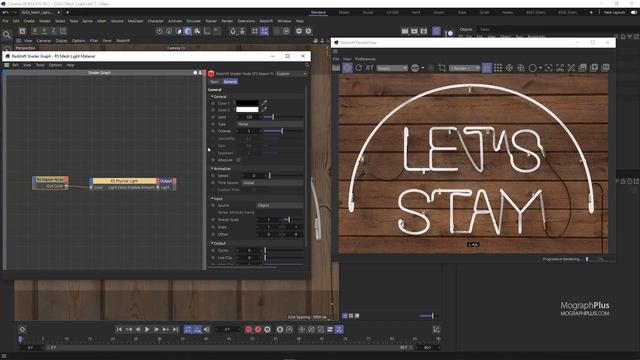Click the last icon in the RenderView toolbar
The height and width of the screenshot is (360, 640).
[605, 68]
